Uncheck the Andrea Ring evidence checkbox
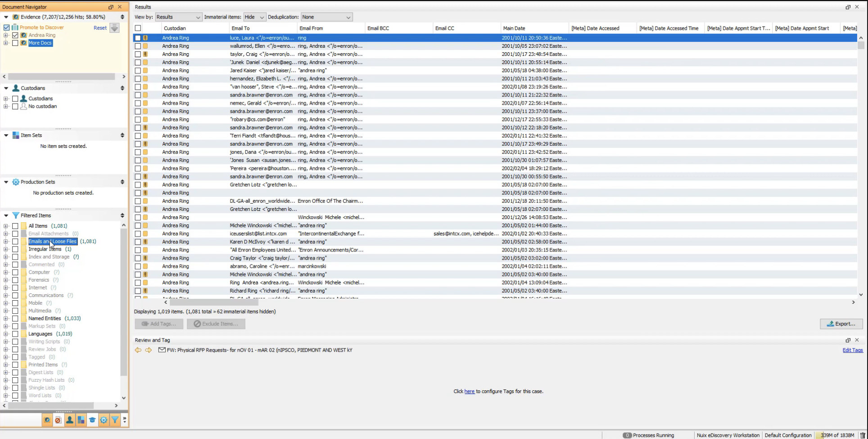 [x=15, y=35]
